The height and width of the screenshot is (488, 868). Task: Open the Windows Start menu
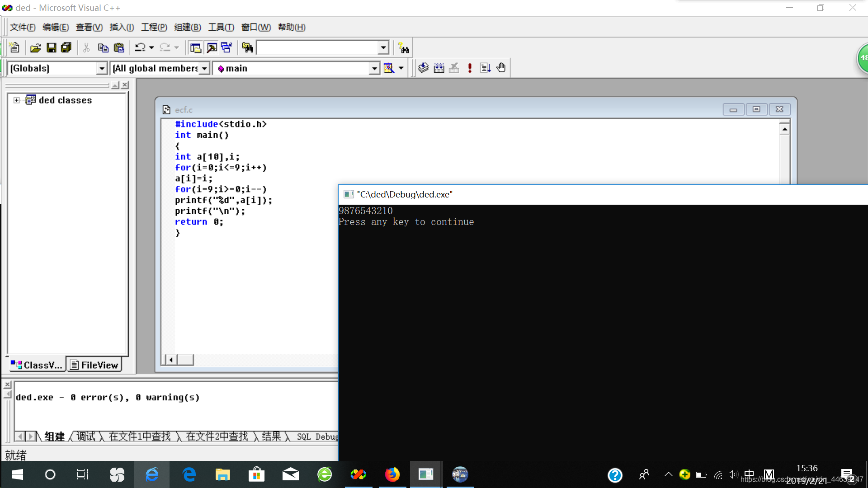[x=17, y=474]
